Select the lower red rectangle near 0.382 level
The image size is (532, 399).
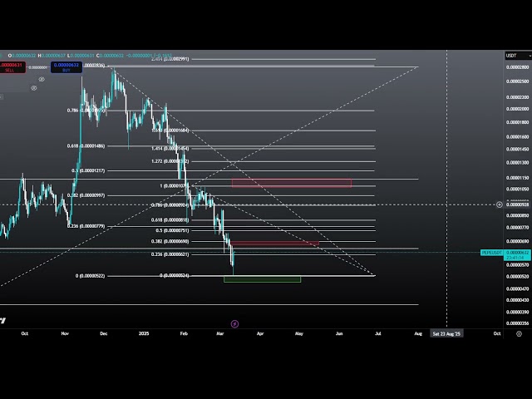(275, 244)
